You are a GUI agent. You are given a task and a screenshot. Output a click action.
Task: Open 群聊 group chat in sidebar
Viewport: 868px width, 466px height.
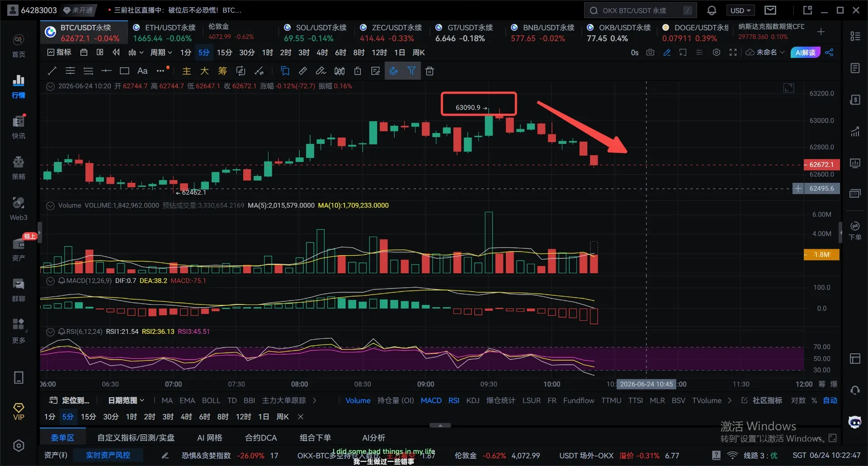coord(19,290)
